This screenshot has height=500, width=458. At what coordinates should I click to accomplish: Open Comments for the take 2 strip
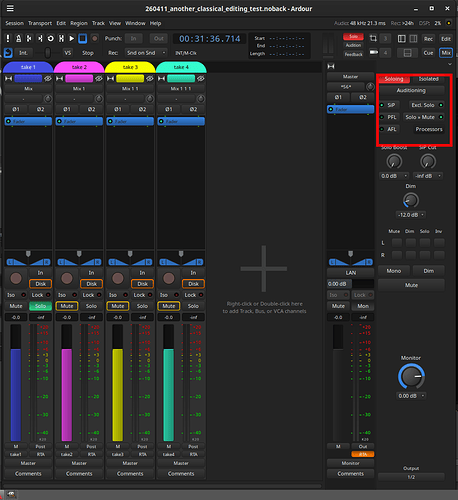[x=79, y=474]
